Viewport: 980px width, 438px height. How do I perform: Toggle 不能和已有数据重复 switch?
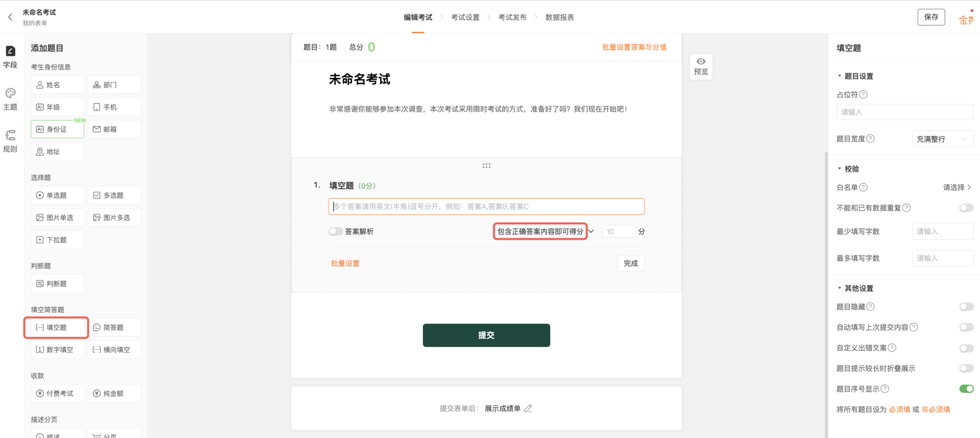click(966, 208)
